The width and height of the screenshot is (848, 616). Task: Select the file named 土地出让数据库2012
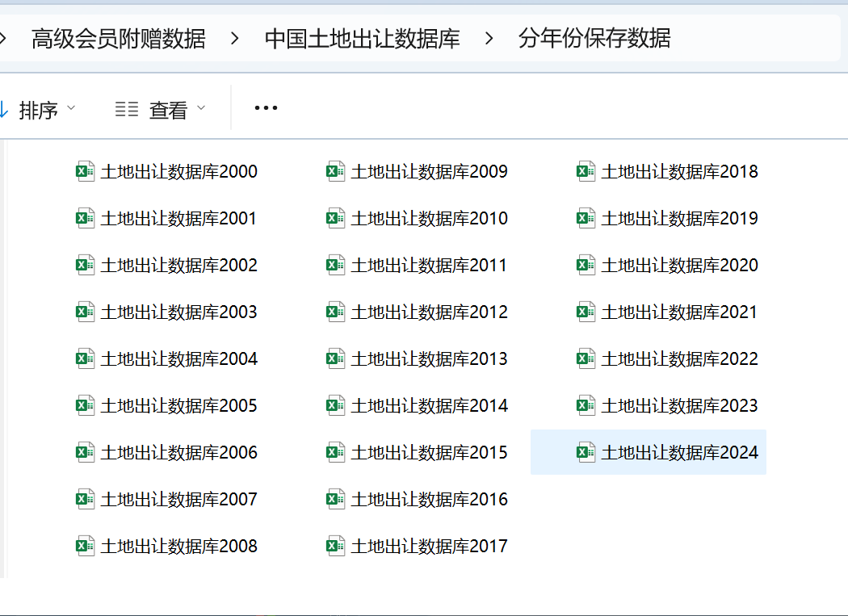(x=429, y=312)
